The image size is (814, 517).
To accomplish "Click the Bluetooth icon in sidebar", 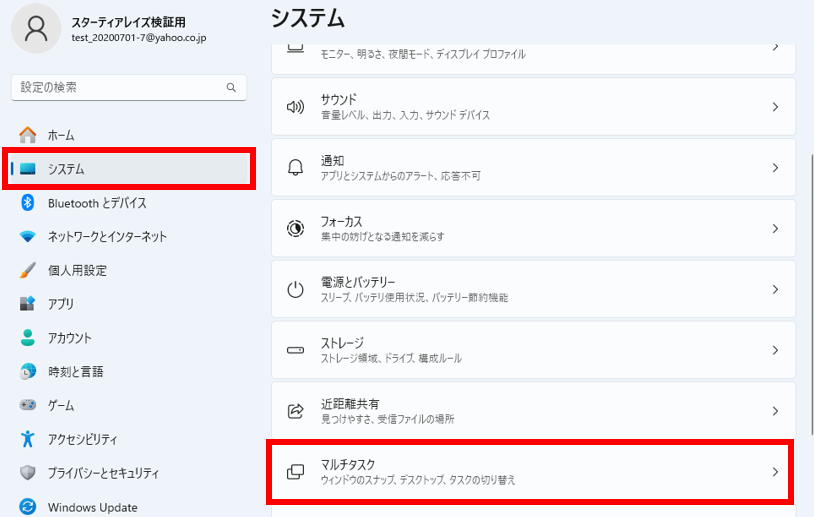I will pos(28,203).
